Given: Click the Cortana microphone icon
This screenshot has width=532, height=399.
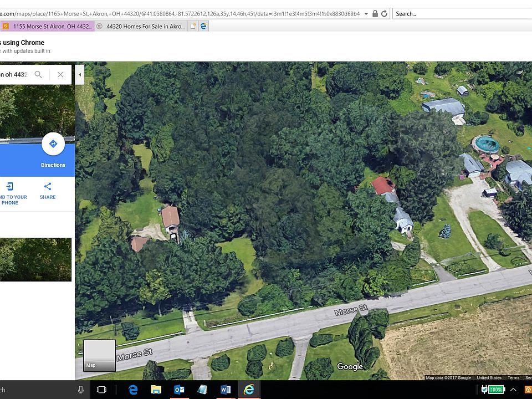Looking at the screenshot, I should (x=81, y=390).
